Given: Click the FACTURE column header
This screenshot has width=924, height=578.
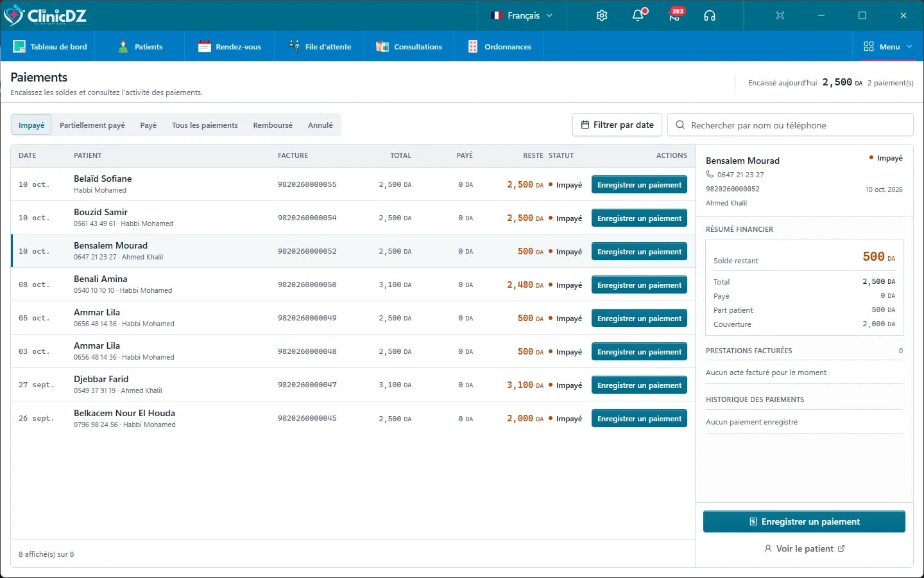Looking at the screenshot, I should 293,155.
